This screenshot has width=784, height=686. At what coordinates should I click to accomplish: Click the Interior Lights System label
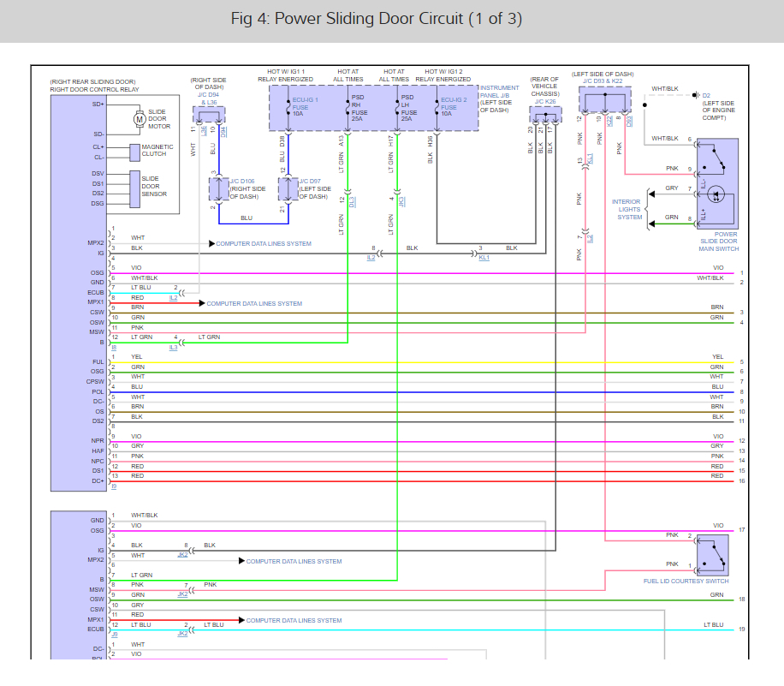(x=629, y=210)
